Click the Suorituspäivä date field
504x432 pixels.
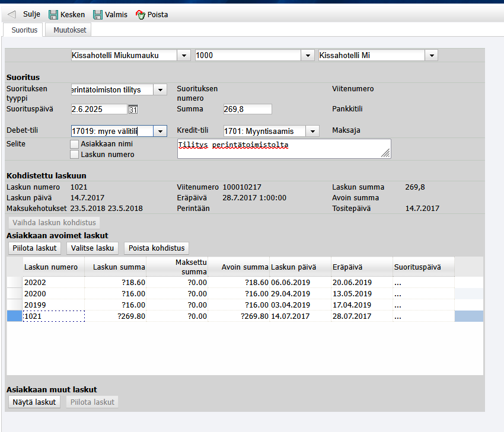pos(99,109)
